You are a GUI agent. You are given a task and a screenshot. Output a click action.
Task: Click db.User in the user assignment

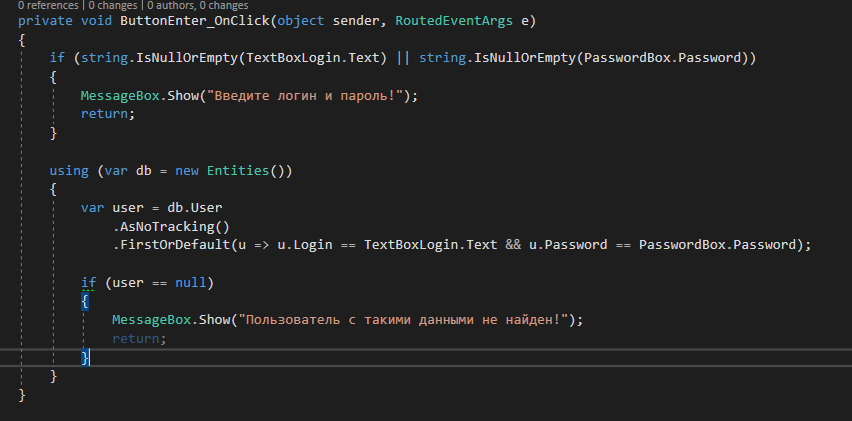point(195,208)
